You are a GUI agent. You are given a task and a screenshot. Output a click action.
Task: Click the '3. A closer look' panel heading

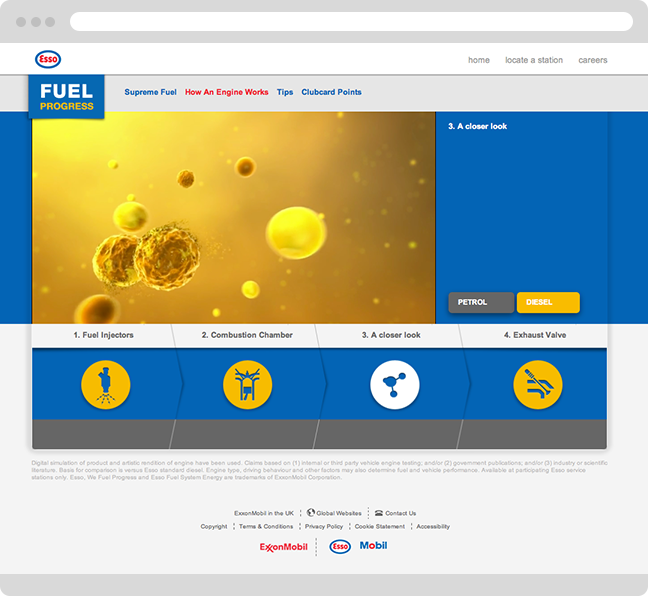coord(477,126)
